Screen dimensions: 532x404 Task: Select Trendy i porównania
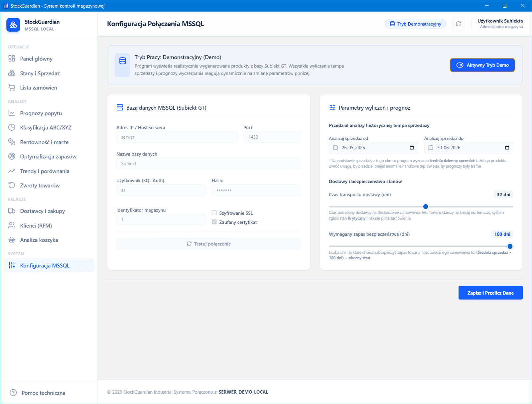(x=49, y=171)
